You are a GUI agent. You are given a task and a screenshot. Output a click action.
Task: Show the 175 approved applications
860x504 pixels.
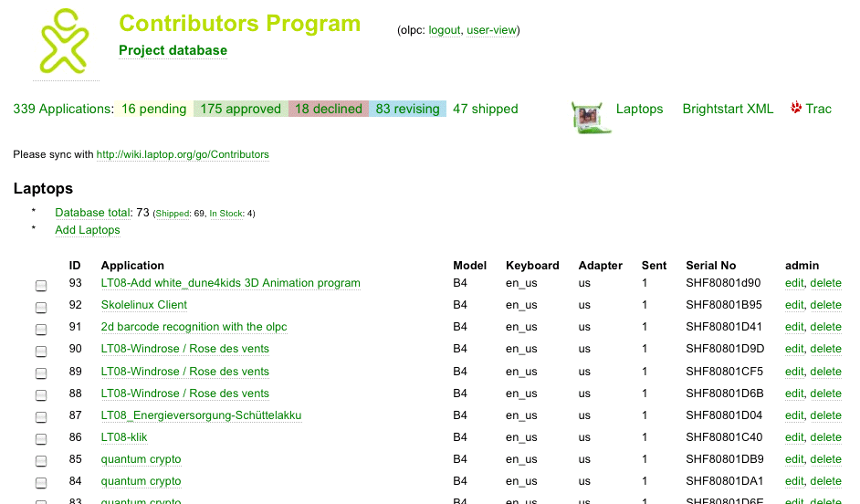click(240, 109)
